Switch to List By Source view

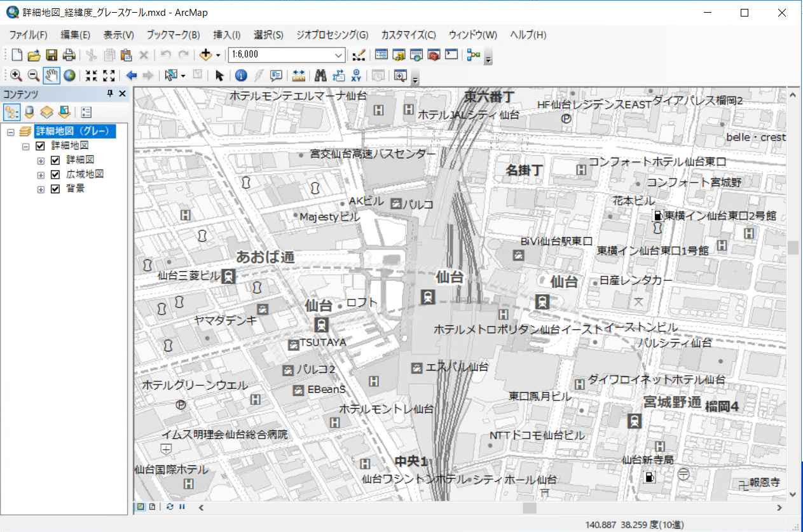click(29, 113)
